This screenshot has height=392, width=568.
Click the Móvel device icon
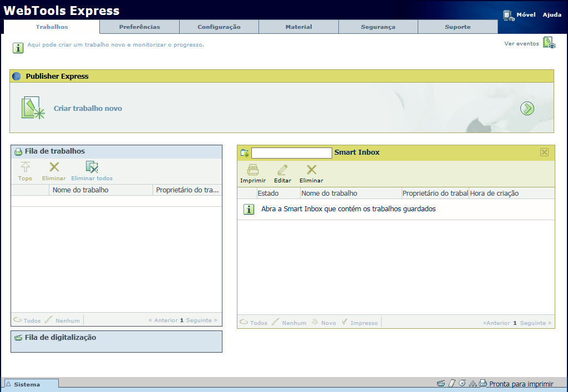pyautogui.click(x=509, y=16)
